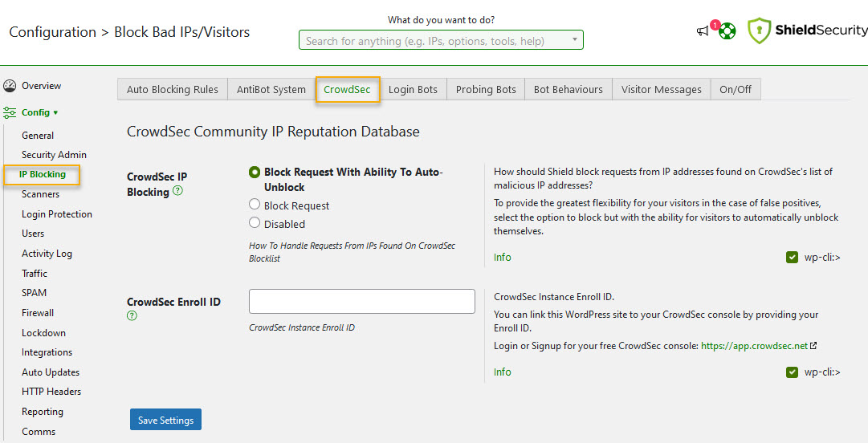Open the On/Off tab
This screenshot has height=443, width=868.
[x=736, y=90]
